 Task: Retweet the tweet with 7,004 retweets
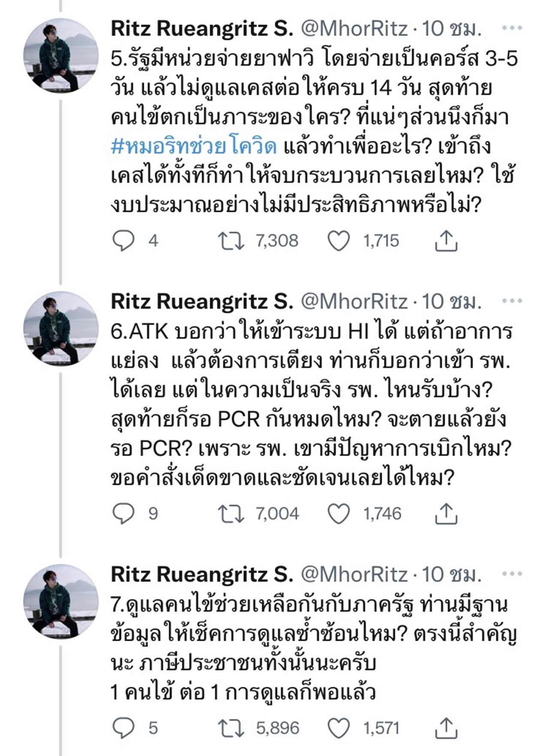231,513
